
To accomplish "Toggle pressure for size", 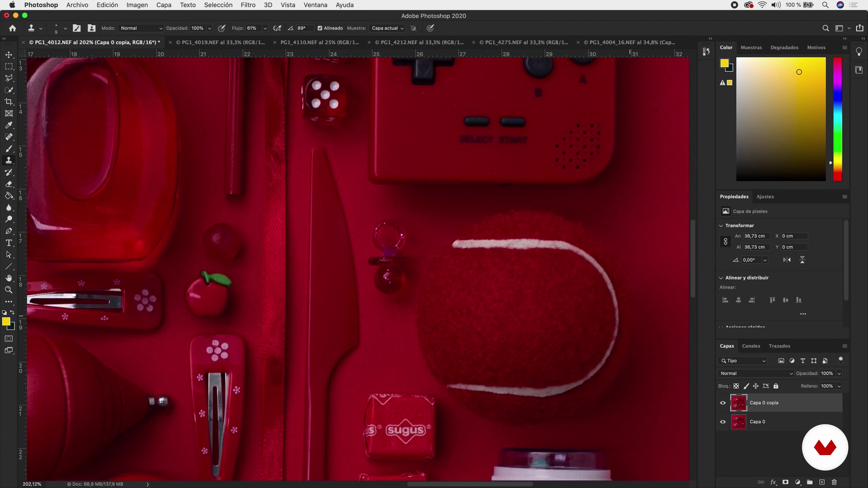I will click(x=430, y=28).
